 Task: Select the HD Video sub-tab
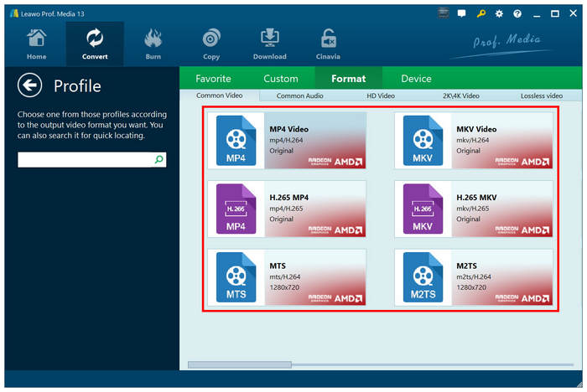(381, 95)
